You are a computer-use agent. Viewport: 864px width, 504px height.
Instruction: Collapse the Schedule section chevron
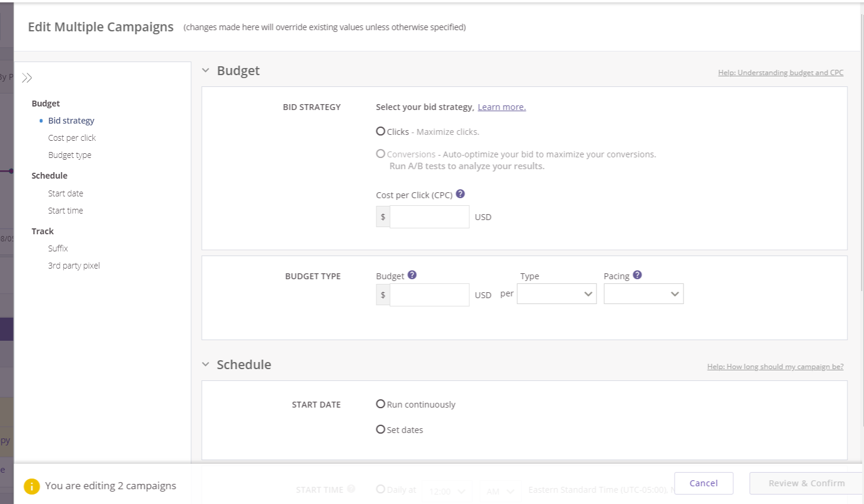[206, 364]
